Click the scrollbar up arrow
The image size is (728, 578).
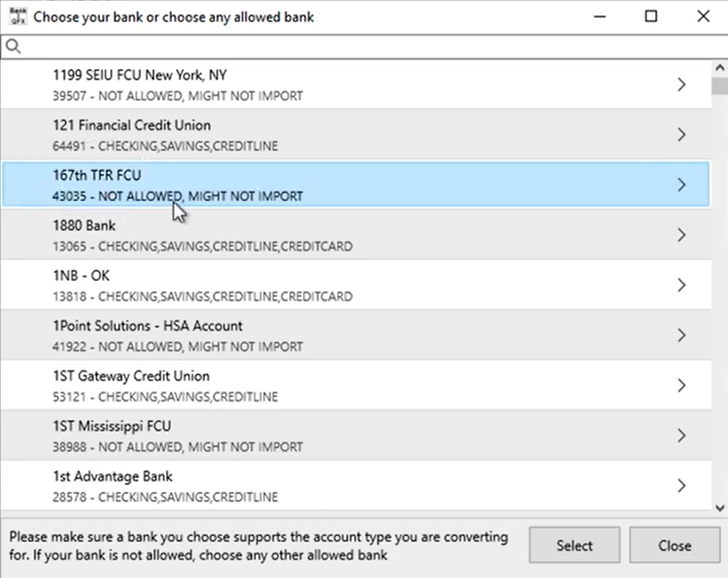coord(720,68)
